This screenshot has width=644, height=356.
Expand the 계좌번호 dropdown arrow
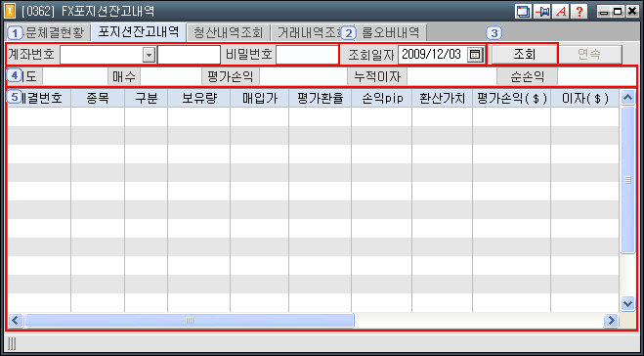tap(150, 55)
